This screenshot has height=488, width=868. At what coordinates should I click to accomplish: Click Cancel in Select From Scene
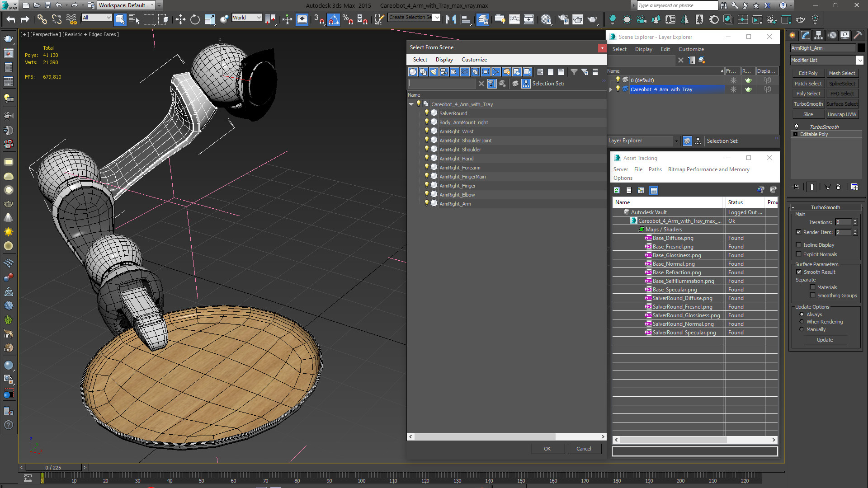point(584,449)
